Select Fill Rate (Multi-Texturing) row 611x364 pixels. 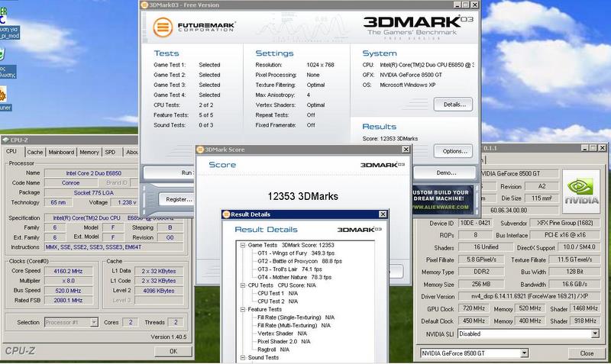[294, 325]
